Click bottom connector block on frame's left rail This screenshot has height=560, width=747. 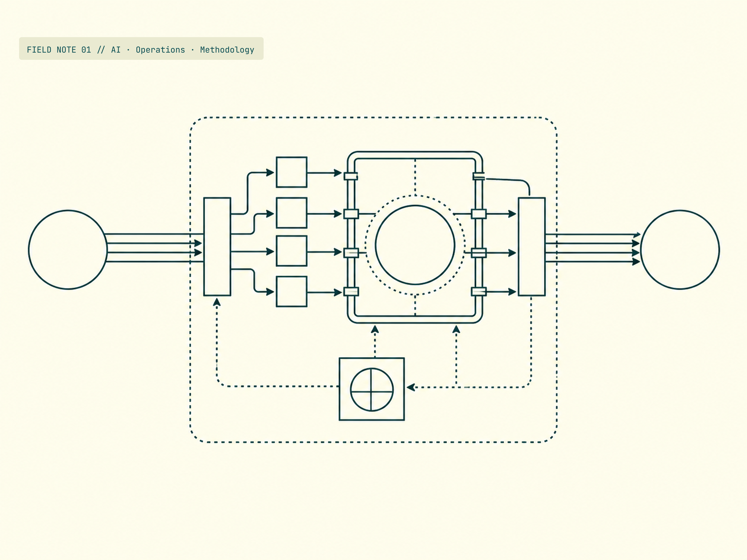pyautogui.click(x=351, y=291)
